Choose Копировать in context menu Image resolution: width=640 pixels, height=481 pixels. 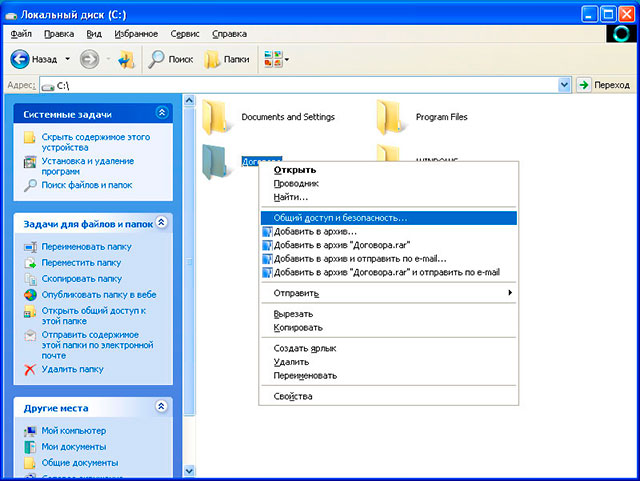point(389,327)
